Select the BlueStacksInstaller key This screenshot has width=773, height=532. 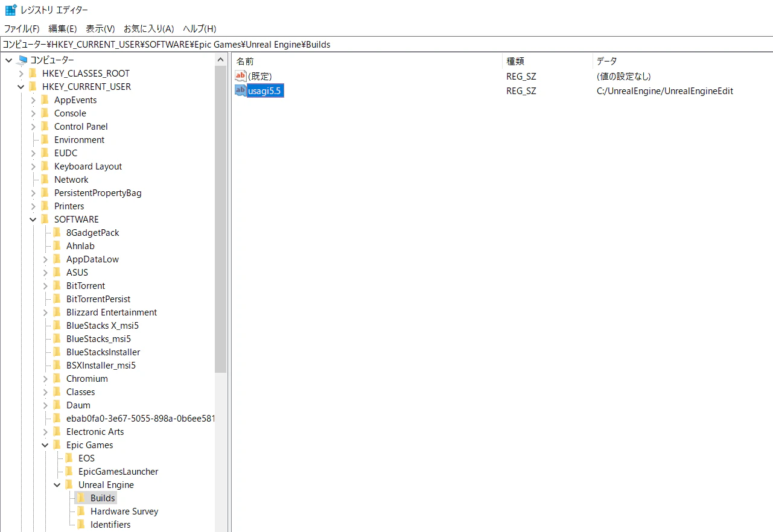click(103, 352)
